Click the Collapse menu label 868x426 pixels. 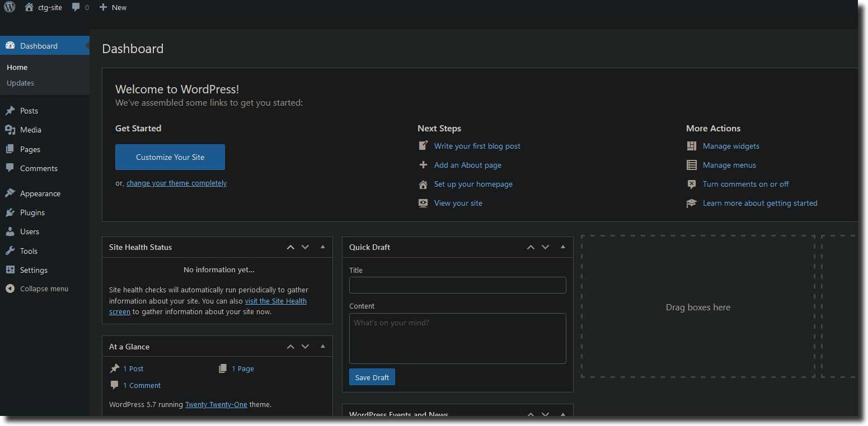44,289
